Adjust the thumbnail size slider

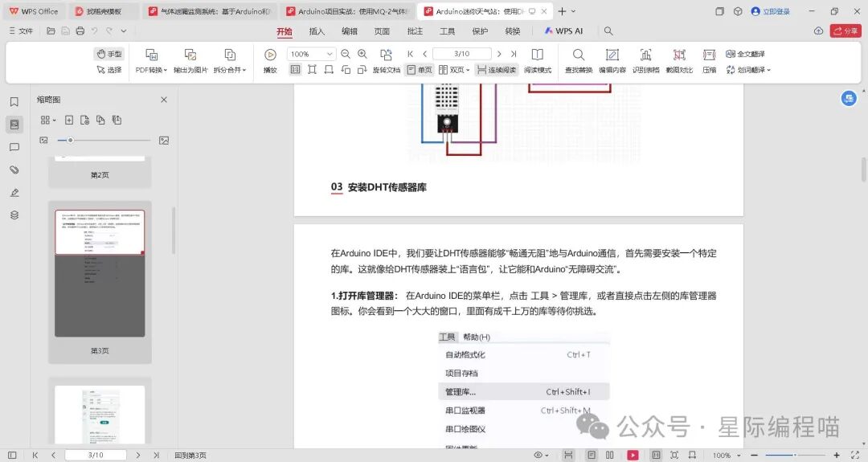pyautogui.click(x=104, y=141)
